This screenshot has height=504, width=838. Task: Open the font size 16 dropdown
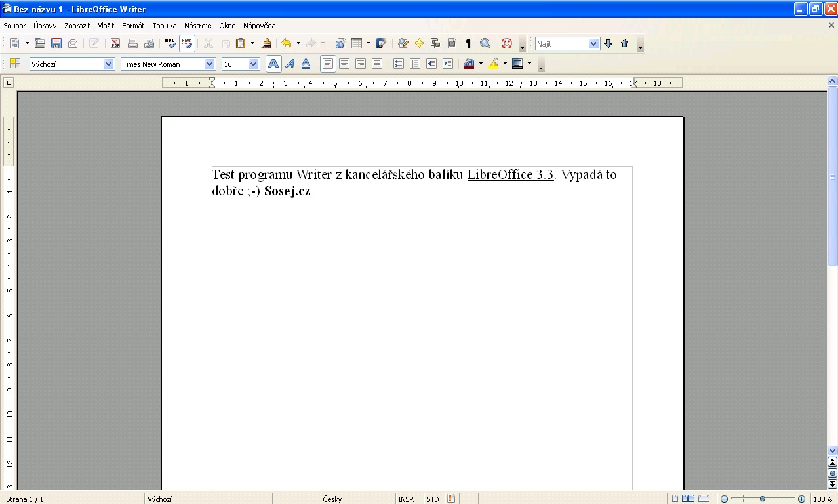[x=254, y=64]
